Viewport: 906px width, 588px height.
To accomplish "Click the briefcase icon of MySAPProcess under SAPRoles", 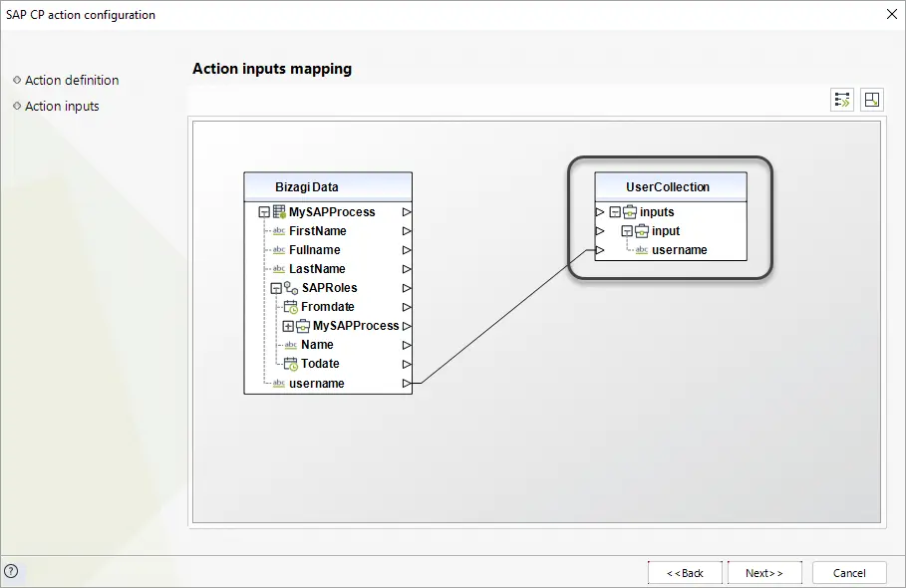I will coord(303,326).
